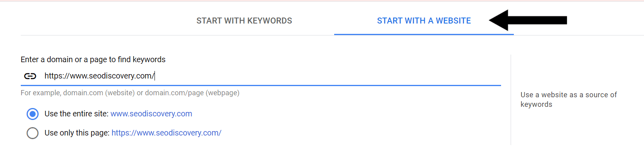Click the vertical divider beside help text

pos(511,100)
